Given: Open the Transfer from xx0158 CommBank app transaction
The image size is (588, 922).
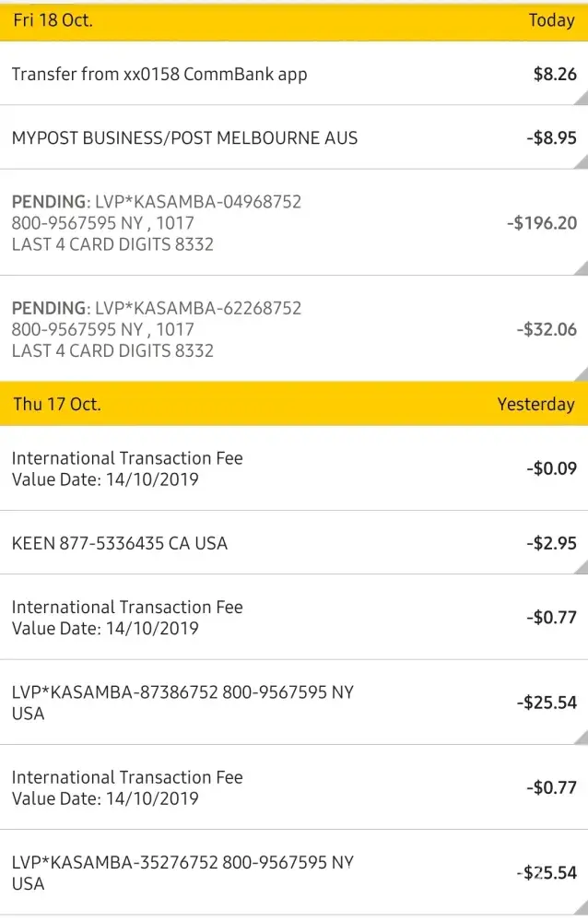Looking at the screenshot, I should pyautogui.click(x=159, y=75).
